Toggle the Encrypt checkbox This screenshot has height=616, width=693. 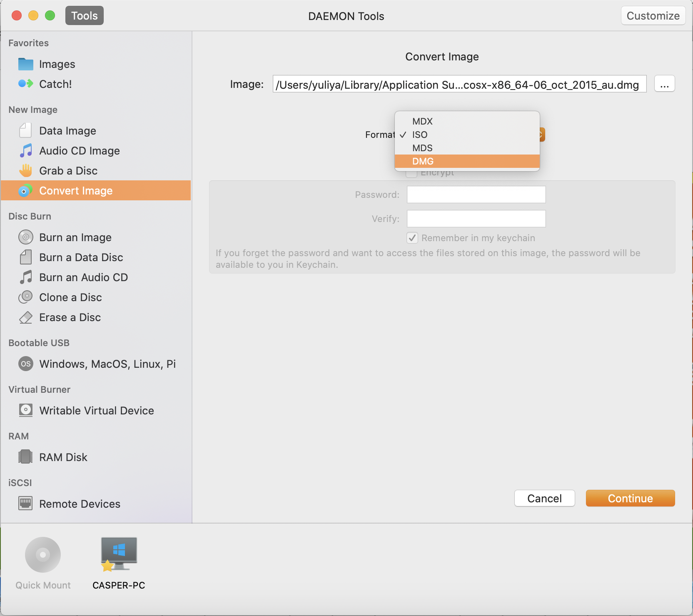click(411, 173)
